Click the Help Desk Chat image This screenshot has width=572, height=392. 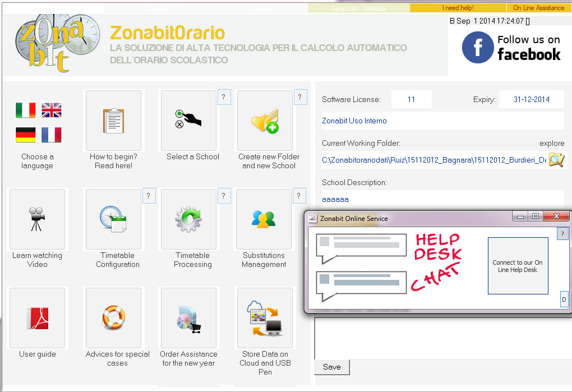[x=389, y=268]
